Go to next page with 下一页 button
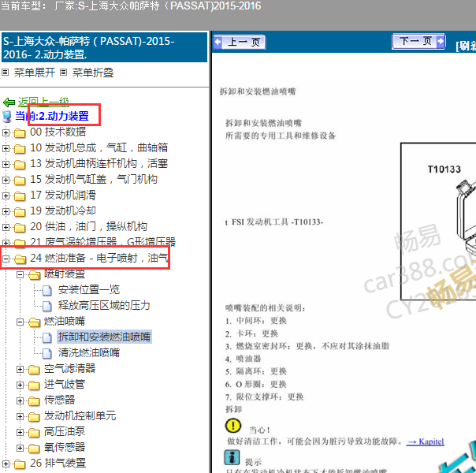This screenshot has height=473, width=476. click(419, 41)
